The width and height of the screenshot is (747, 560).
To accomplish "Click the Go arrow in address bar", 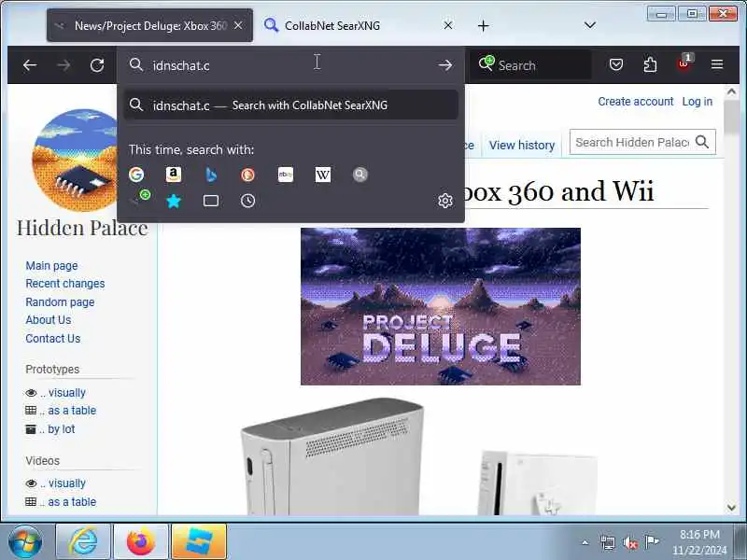I will coord(445,65).
